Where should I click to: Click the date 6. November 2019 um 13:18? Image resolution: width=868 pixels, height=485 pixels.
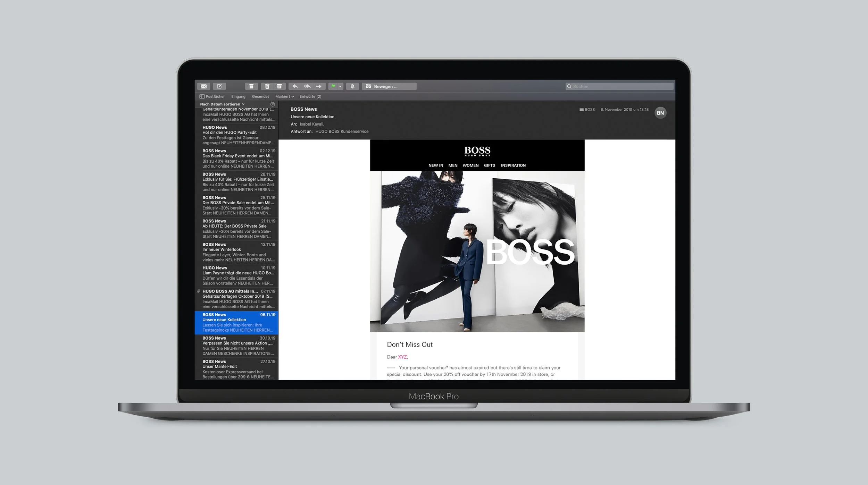tap(625, 110)
